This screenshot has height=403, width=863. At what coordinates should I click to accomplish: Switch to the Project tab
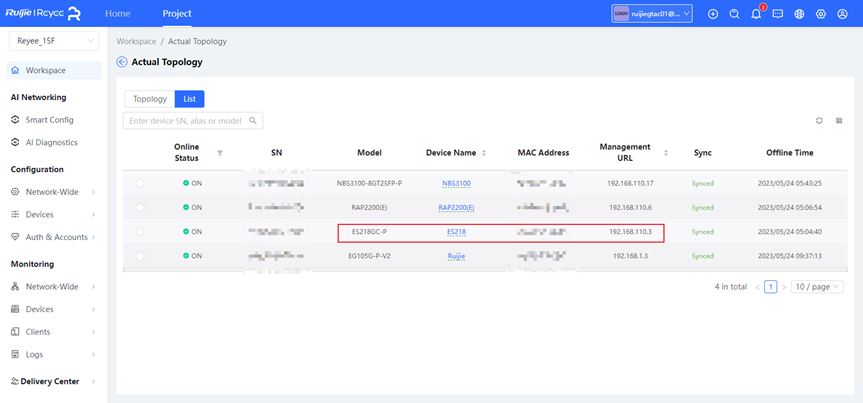177,14
